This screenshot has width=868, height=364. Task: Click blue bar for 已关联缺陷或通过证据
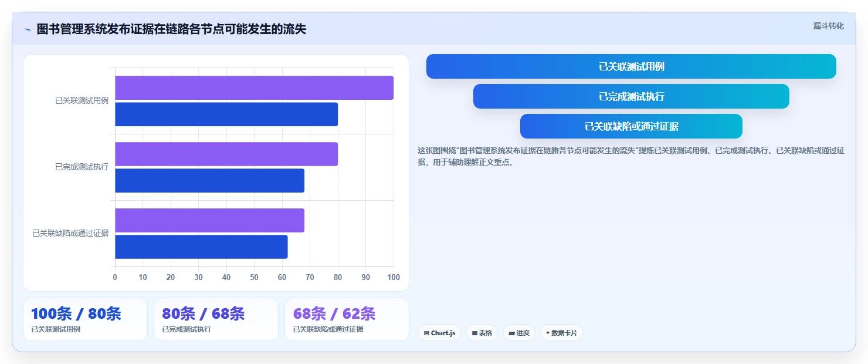201,247
